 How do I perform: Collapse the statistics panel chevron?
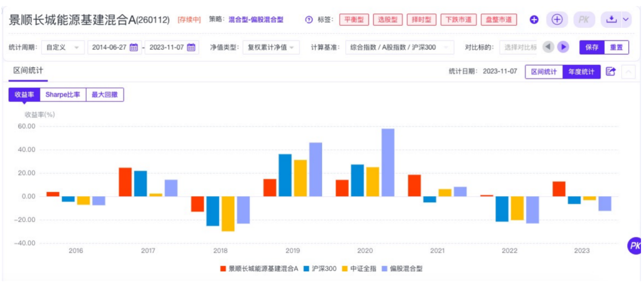click(x=628, y=72)
